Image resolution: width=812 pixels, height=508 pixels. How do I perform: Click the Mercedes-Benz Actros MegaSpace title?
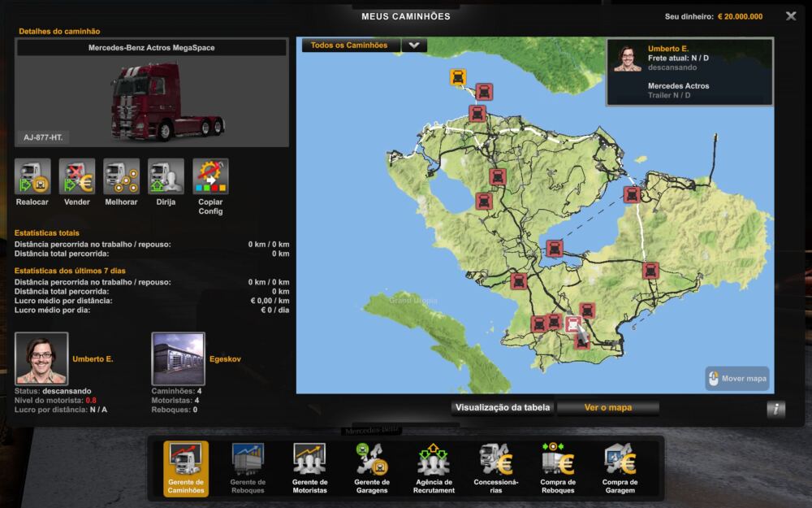click(151, 48)
